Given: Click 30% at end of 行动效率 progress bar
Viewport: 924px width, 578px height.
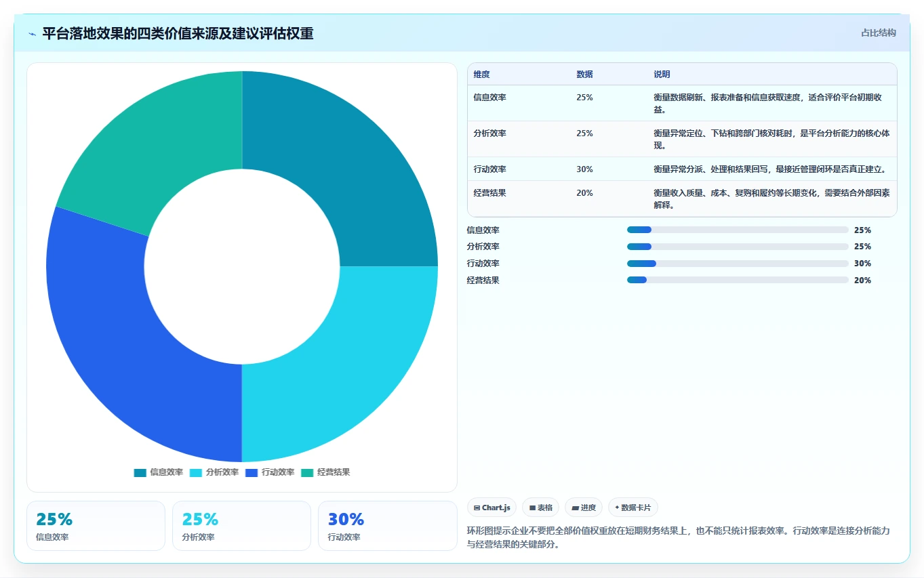Looking at the screenshot, I should (x=863, y=264).
